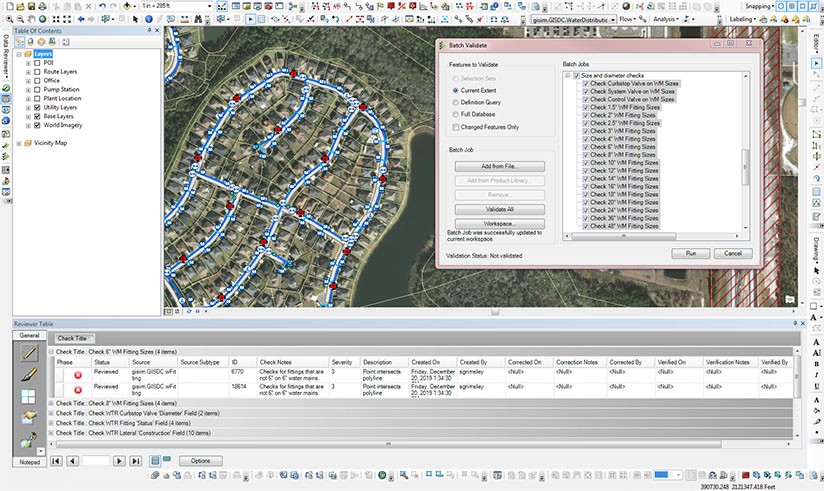Screen dimensions: 824x491
Task: Select the Zoom In tool
Action: [9, 19]
